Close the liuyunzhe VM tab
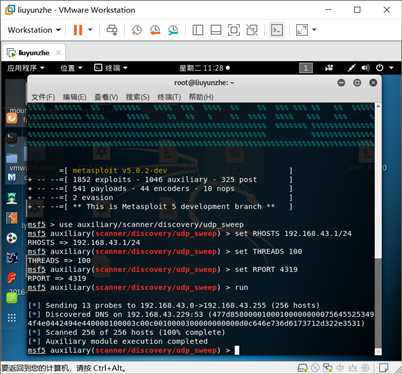 pos(59,53)
